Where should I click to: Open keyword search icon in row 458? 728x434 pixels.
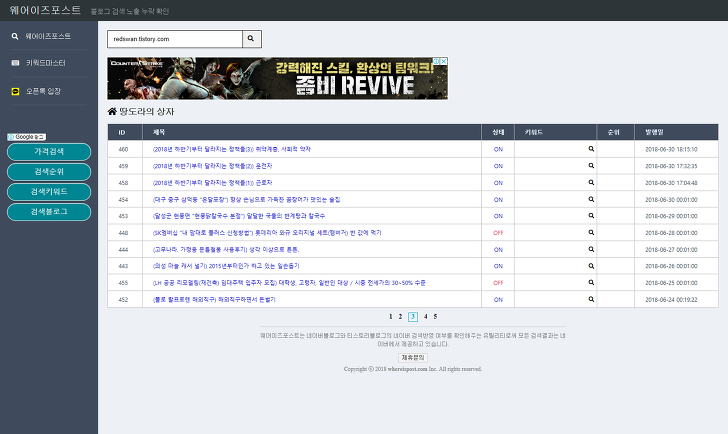tap(591, 182)
